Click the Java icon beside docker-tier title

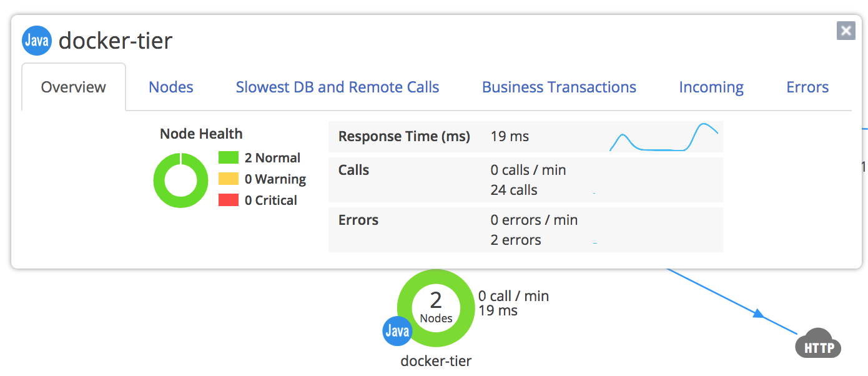click(x=36, y=41)
